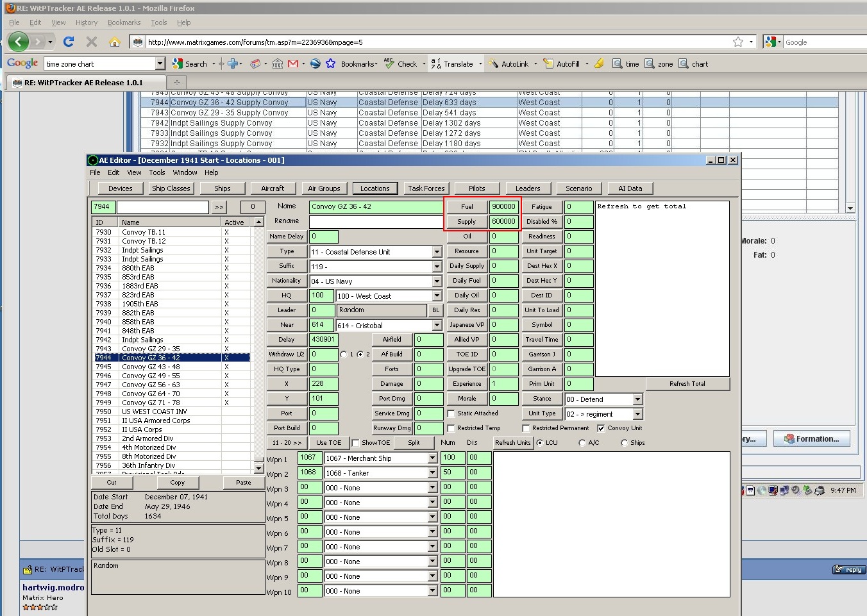Open the Unit Type dropdown showing regiment
Image resolution: width=867 pixels, height=616 pixels.
(x=637, y=414)
